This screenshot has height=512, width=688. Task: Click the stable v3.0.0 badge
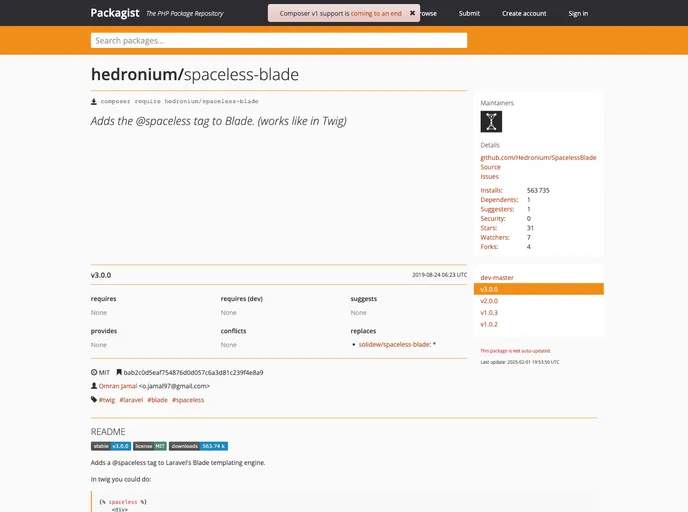pos(111,446)
